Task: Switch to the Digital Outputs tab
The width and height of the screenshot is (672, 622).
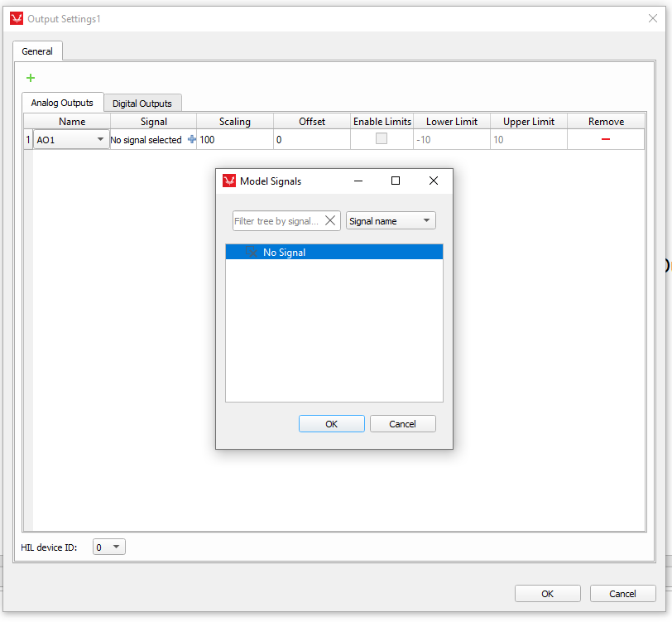Action: (x=142, y=104)
